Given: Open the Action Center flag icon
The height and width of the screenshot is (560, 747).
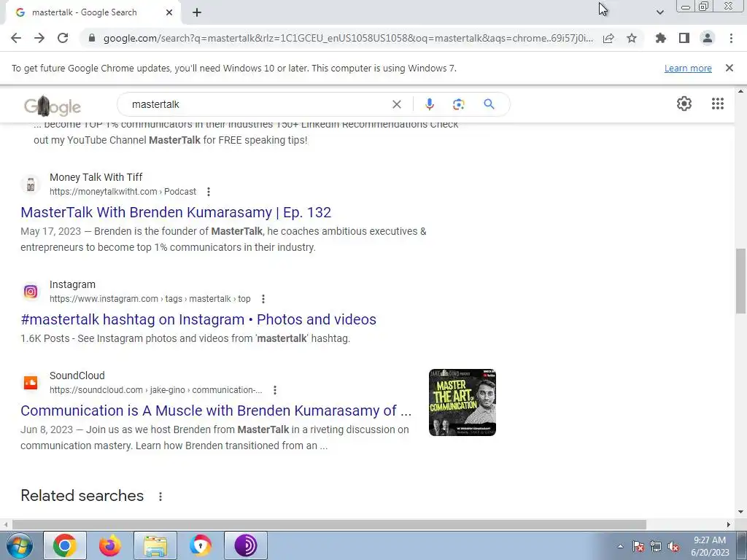Looking at the screenshot, I should tap(638, 546).
